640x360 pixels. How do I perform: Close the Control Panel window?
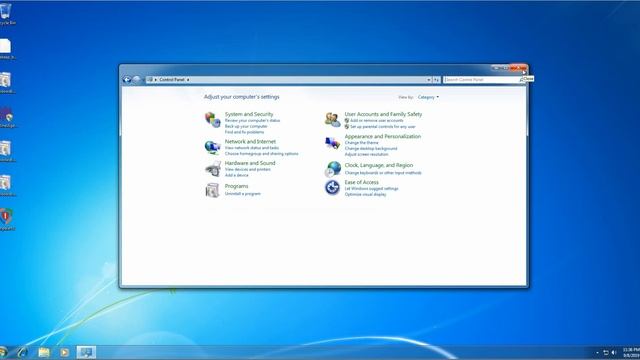[518, 68]
